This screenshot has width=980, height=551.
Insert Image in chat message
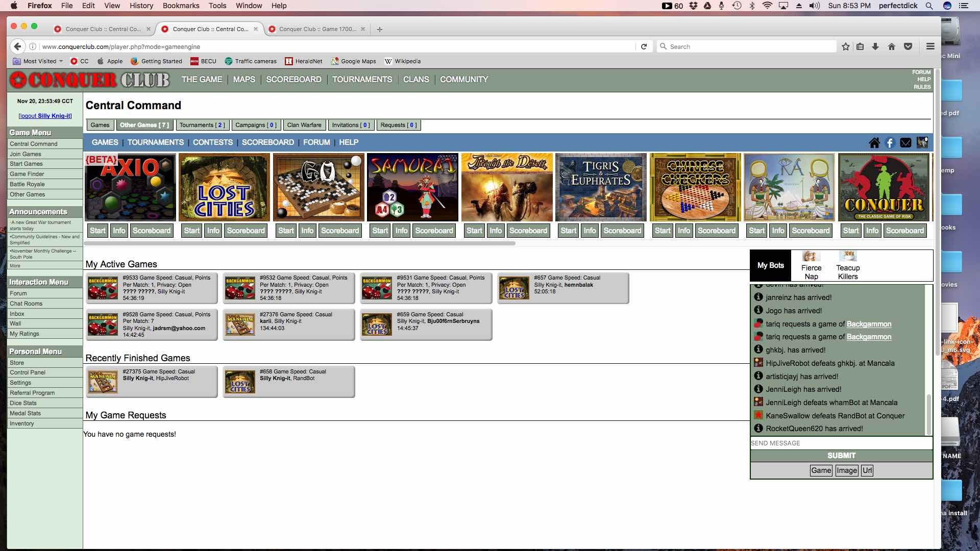pos(846,470)
